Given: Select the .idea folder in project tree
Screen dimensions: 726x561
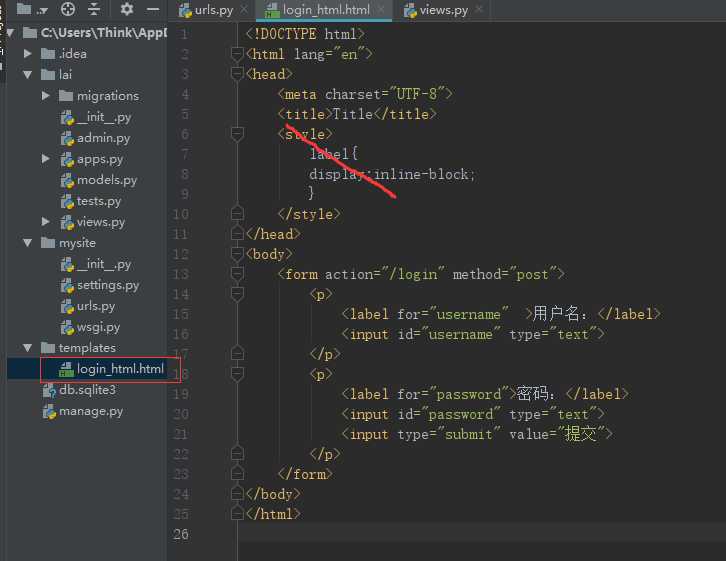Looking at the screenshot, I should (x=64, y=54).
